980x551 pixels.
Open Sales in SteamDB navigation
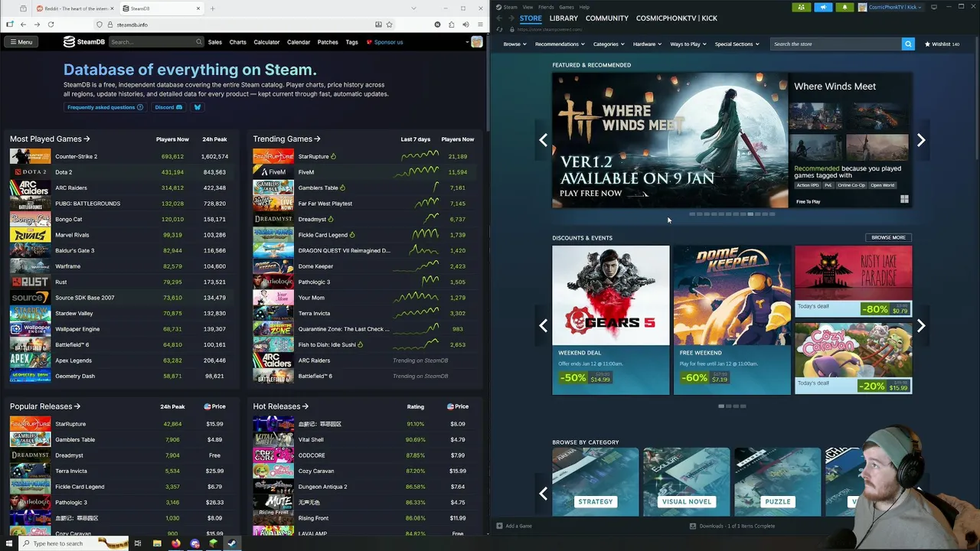215,42
